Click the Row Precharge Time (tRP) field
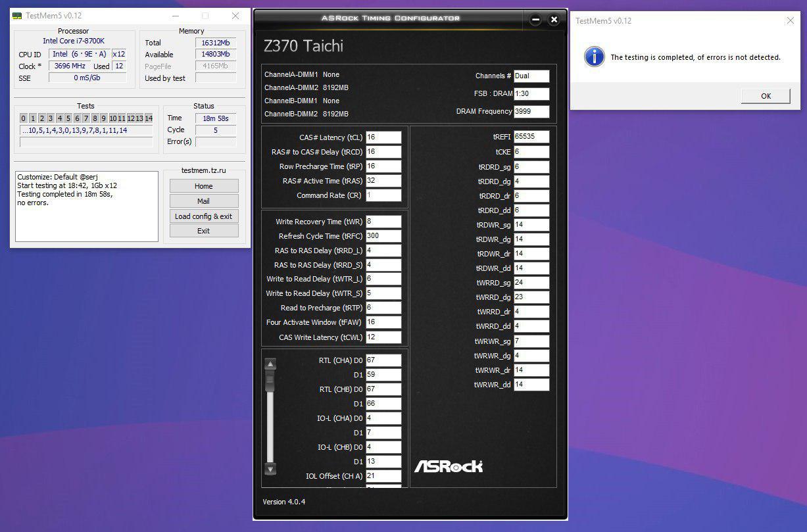 point(383,166)
